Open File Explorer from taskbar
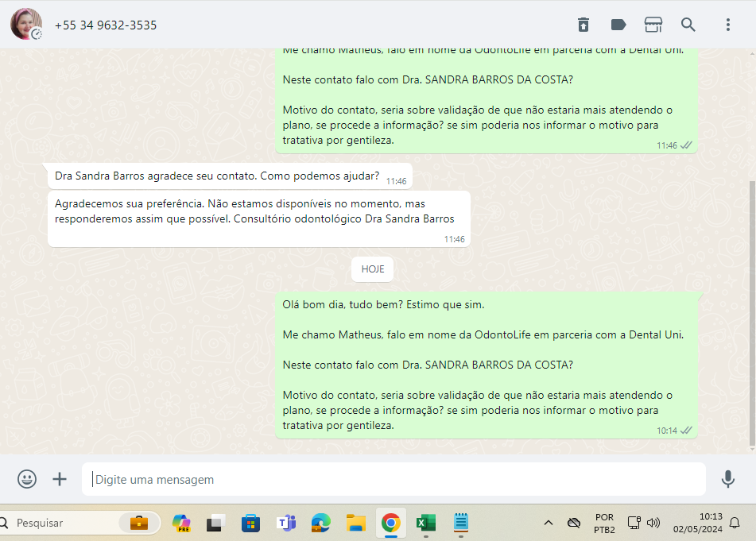The image size is (756, 541). tap(356, 523)
